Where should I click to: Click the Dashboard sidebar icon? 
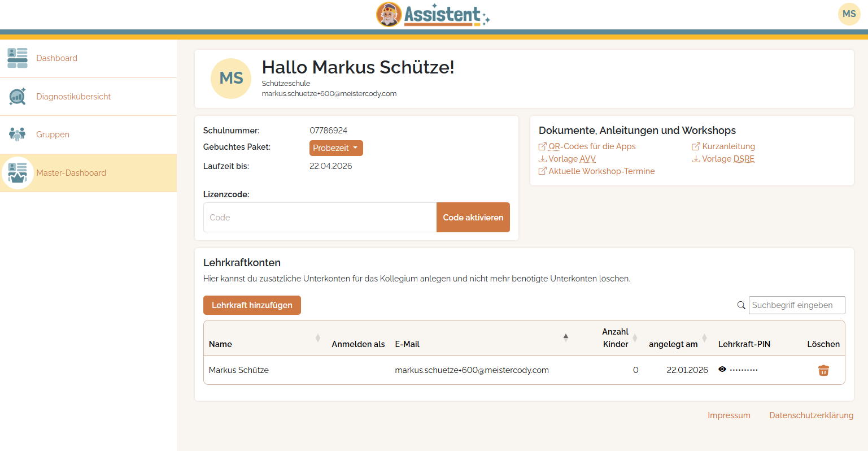18,58
